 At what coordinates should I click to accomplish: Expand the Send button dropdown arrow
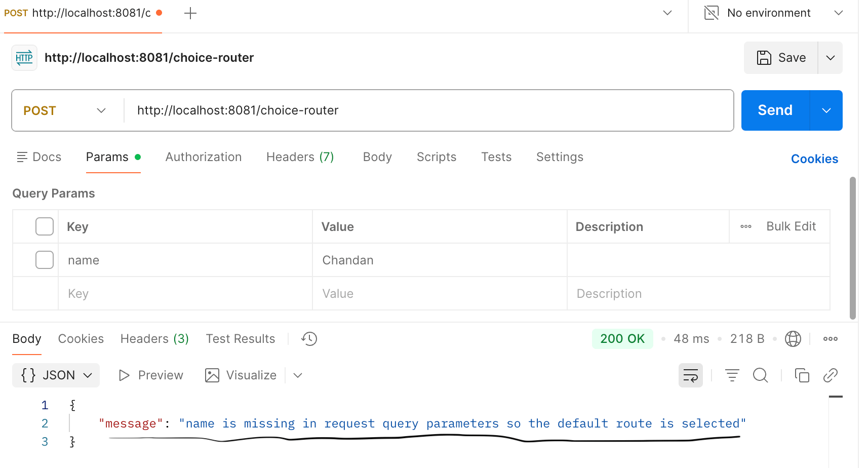[826, 110]
